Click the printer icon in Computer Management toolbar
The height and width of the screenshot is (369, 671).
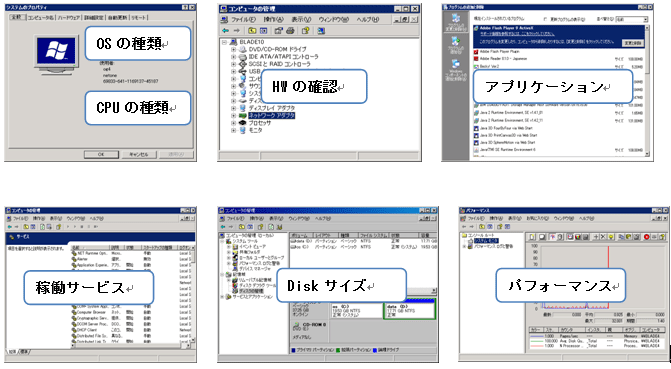coord(291,31)
